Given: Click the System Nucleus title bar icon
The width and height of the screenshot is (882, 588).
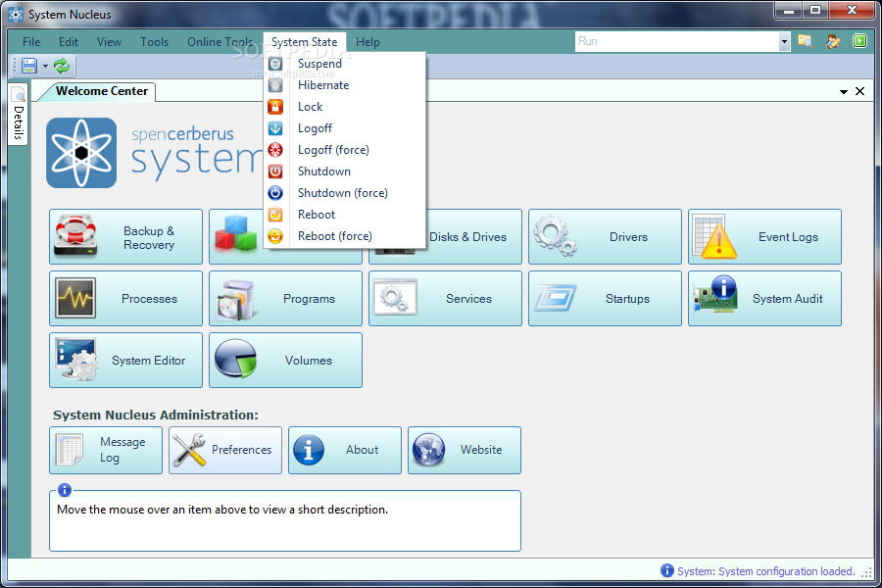Looking at the screenshot, I should [x=16, y=15].
